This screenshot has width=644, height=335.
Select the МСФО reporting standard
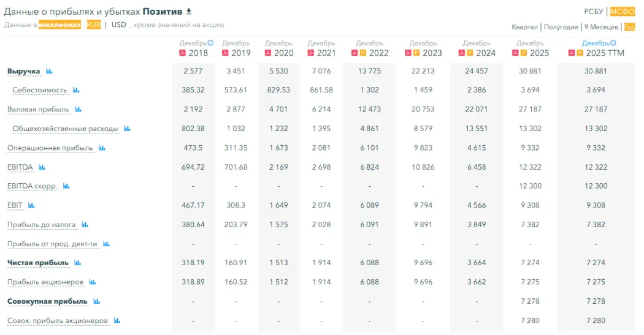click(622, 12)
